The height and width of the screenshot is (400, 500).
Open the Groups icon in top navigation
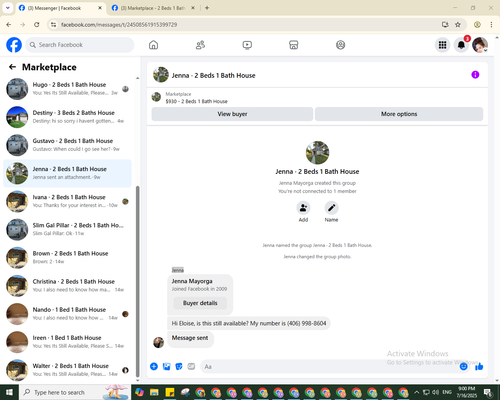pos(340,45)
